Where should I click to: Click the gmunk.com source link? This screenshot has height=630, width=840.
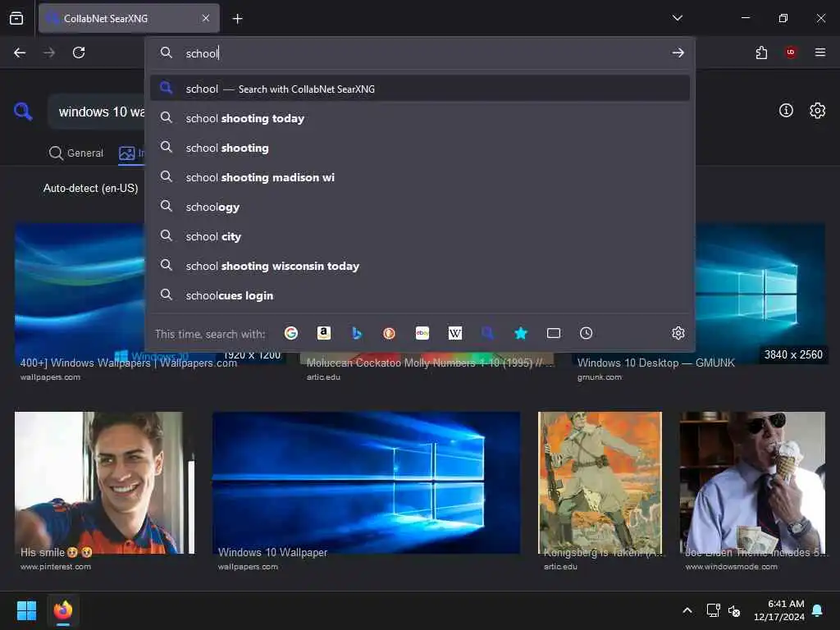click(x=600, y=377)
